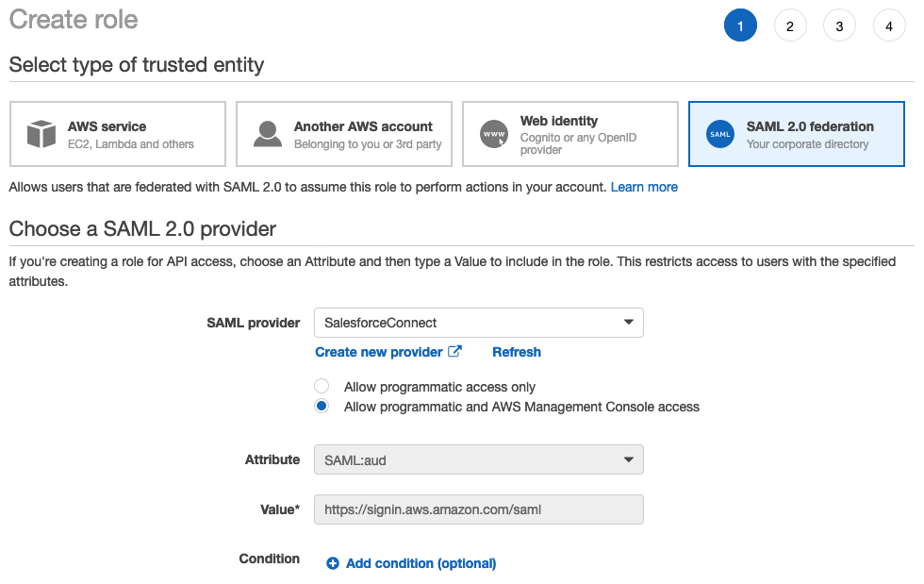Open the SAML provider dropdown
The height and width of the screenshot is (584, 924).
[479, 323]
